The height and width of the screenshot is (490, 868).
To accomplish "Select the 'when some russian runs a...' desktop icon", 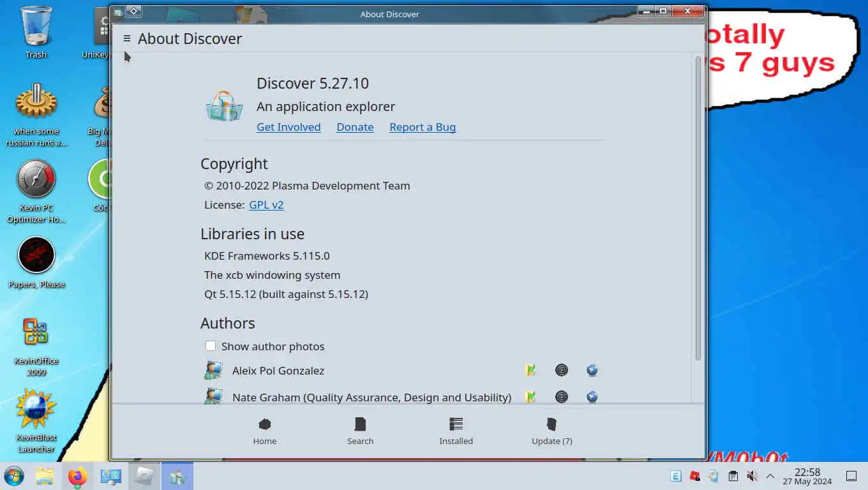I will pyautogui.click(x=36, y=115).
